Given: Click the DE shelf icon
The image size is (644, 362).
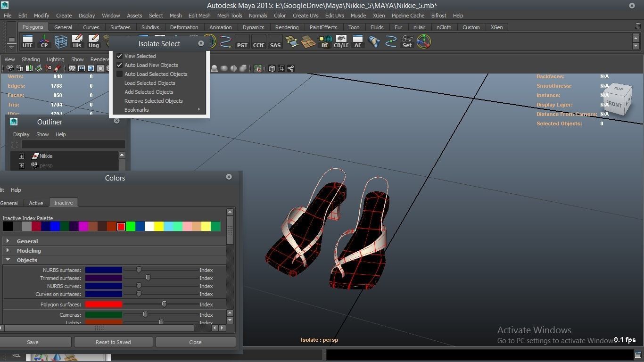Looking at the screenshot, I should (x=325, y=41).
